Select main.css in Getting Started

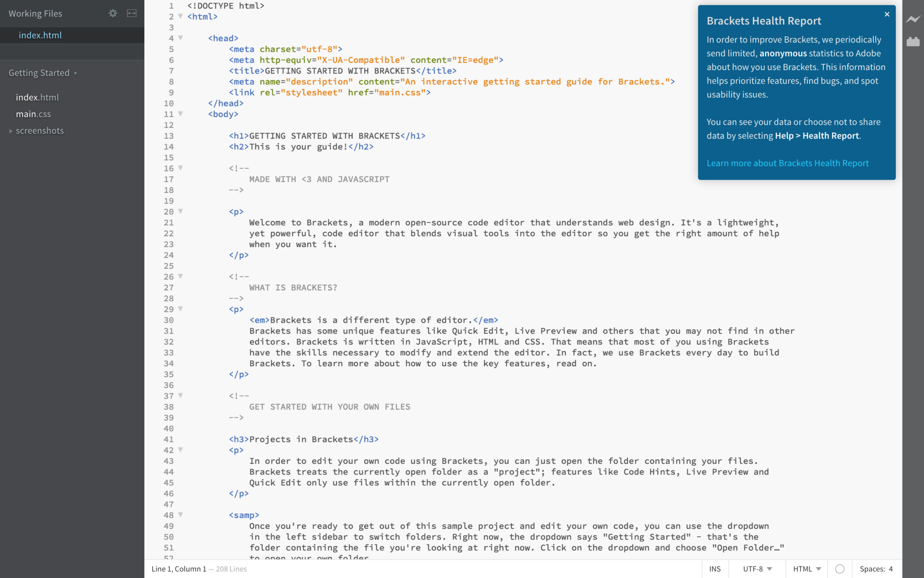pos(33,113)
